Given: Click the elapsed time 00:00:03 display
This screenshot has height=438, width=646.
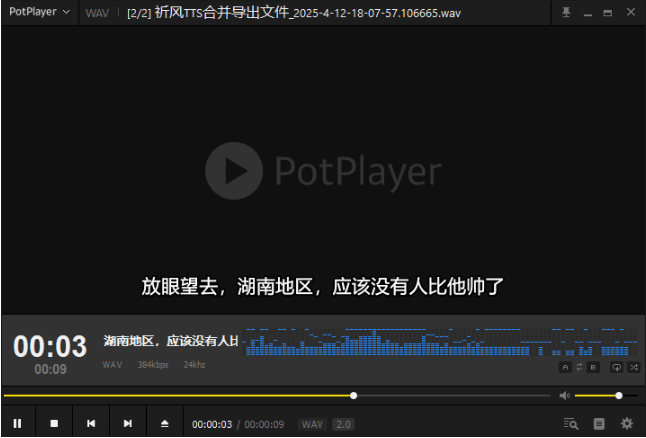Looking at the screenshot, I should tap(212, 425).
